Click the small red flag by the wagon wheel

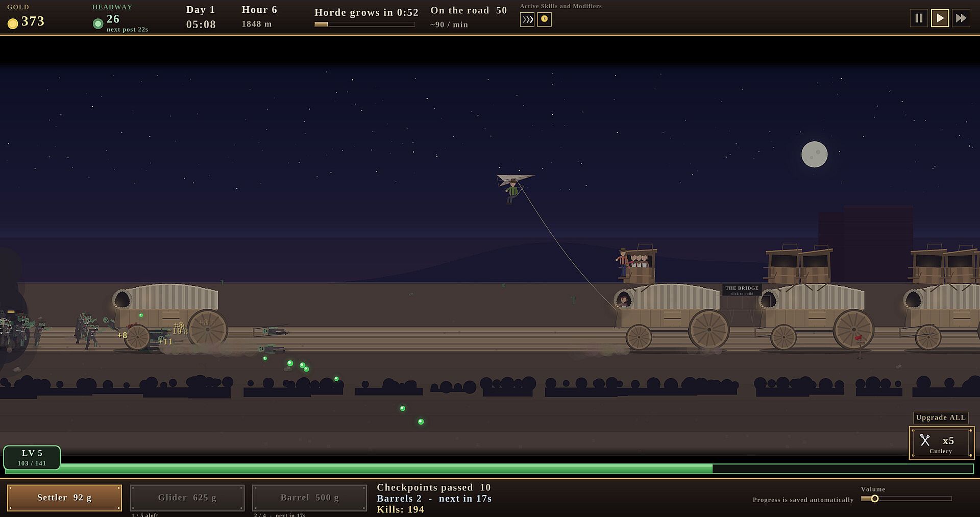pos(859,338)
